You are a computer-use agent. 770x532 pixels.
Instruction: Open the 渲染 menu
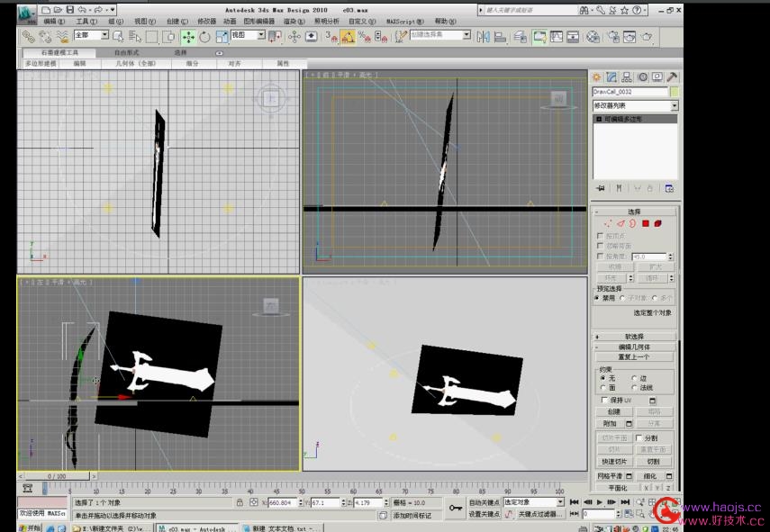pyautogui.click(x=294, y=22)
